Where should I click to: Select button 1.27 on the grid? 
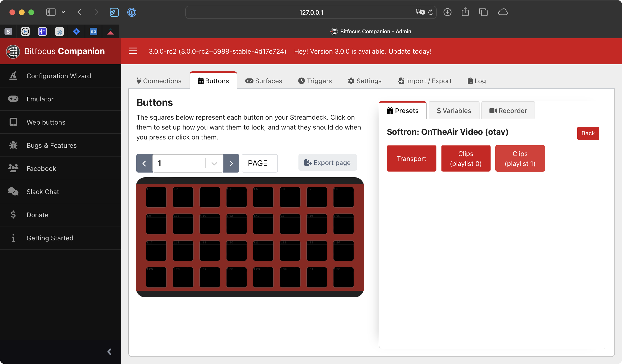210,277
